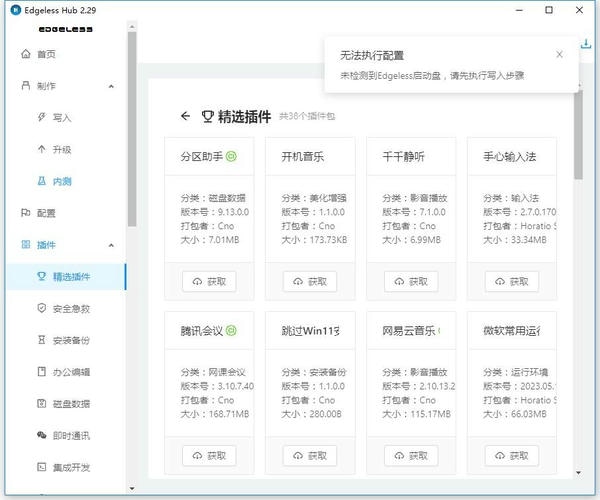Click the 网易云音乐 card title

[409, 331]
